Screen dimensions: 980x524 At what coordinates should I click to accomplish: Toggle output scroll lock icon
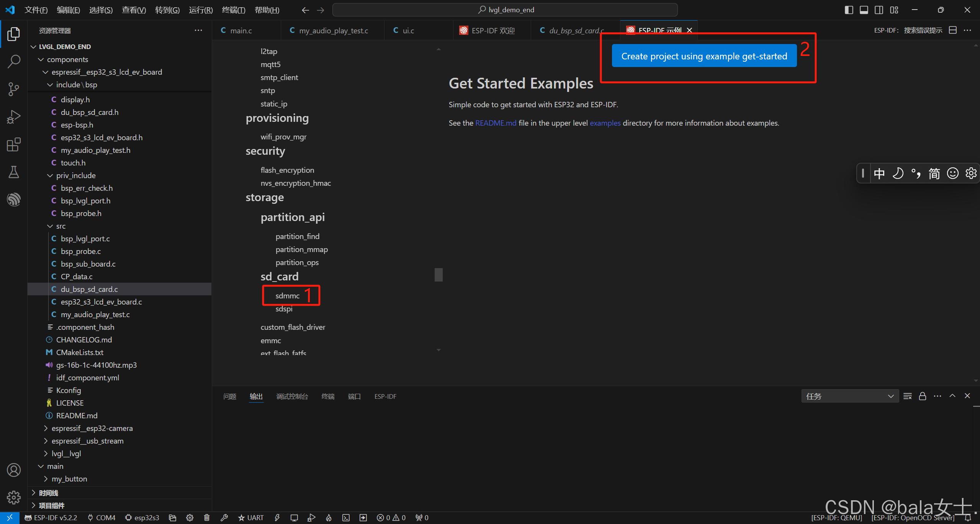pos(923,396)
